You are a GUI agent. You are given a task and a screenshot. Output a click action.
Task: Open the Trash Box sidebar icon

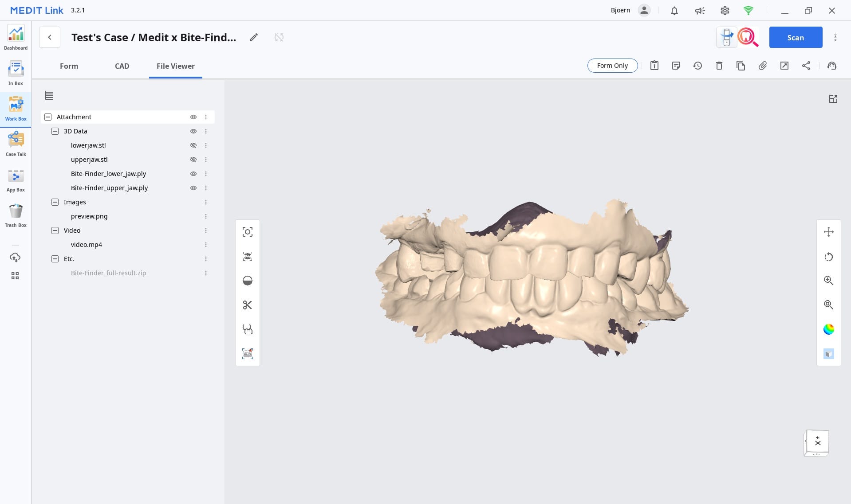[x=16, y=215]
